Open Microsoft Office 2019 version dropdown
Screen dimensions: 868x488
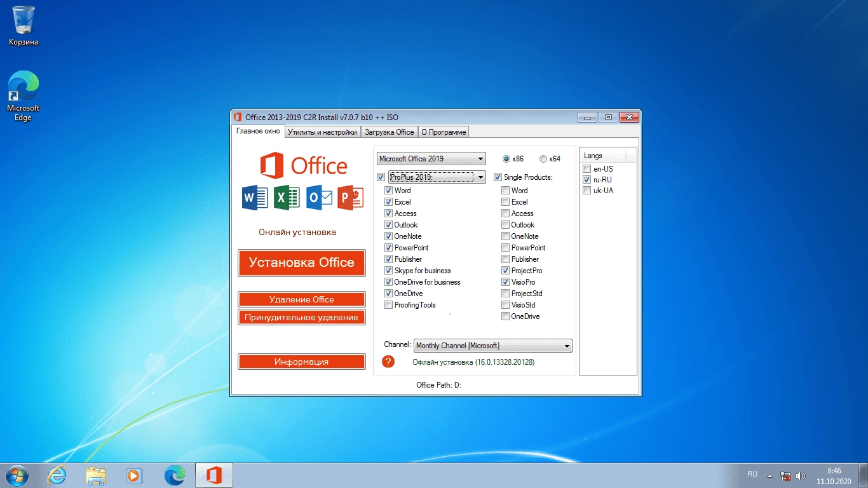pyautogui.click(x=431, y=159)
